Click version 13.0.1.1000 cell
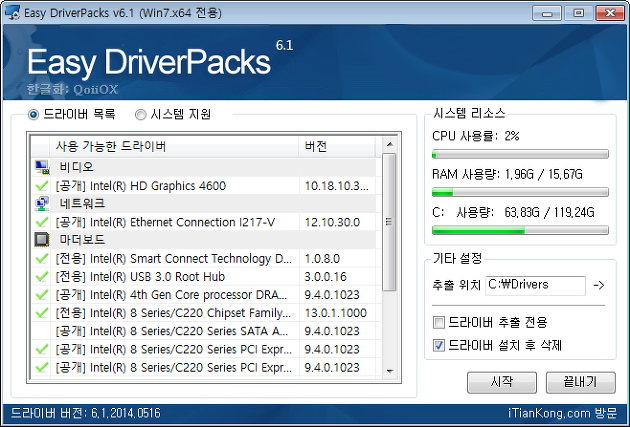The image size is (630, 427). tap(337, 313)
